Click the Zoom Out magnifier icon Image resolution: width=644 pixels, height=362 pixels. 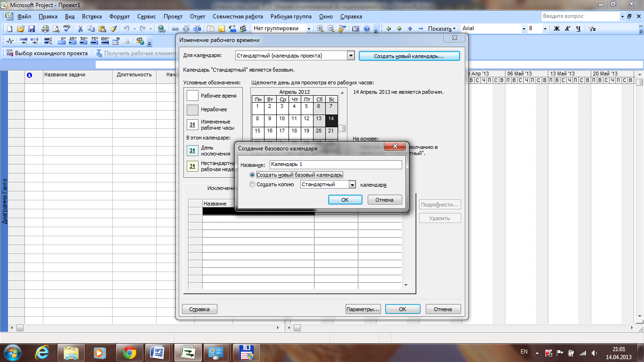tap(331, 28)
